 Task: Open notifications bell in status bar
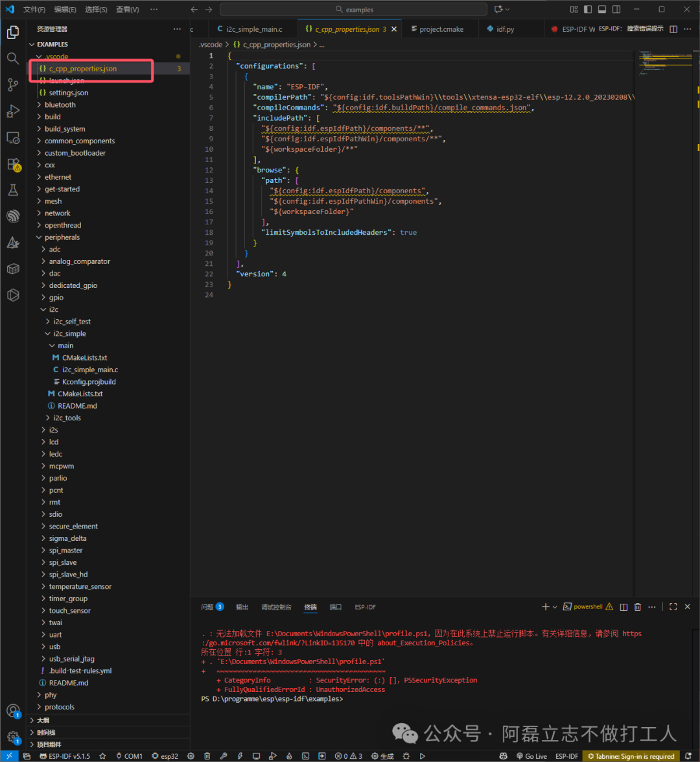click(688, 756)
